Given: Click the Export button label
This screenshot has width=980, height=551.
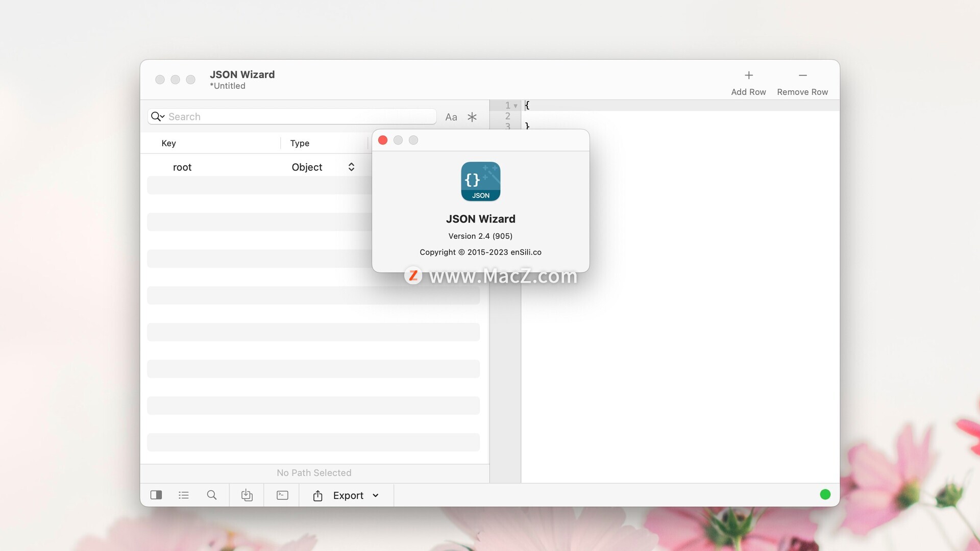Looking at the screenshot, I should 348,495.
